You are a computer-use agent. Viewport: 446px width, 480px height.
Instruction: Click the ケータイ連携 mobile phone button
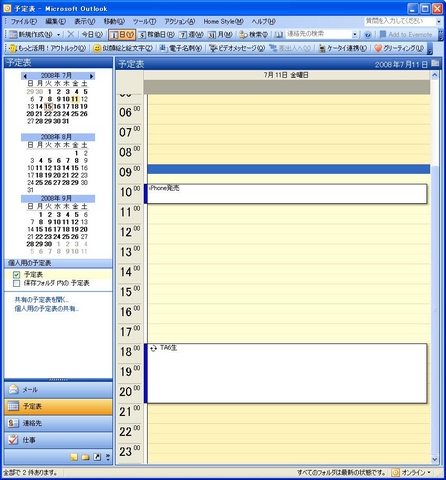pos(342,48)
